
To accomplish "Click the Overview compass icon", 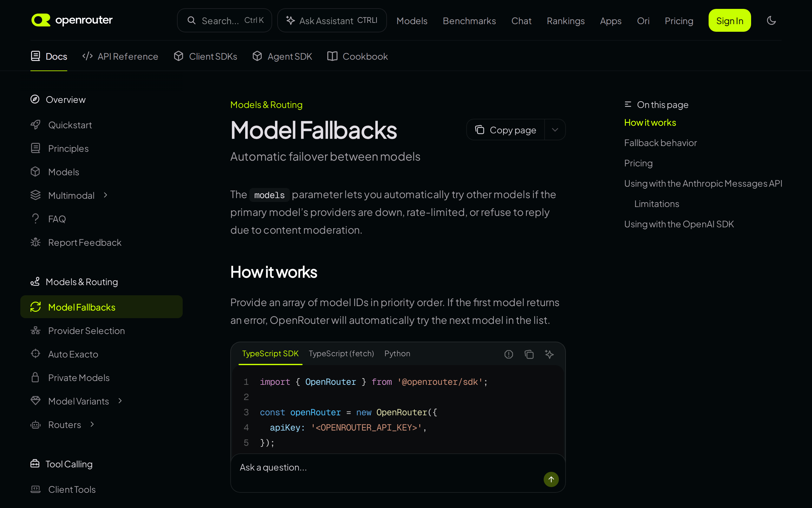I will point(35,99).
